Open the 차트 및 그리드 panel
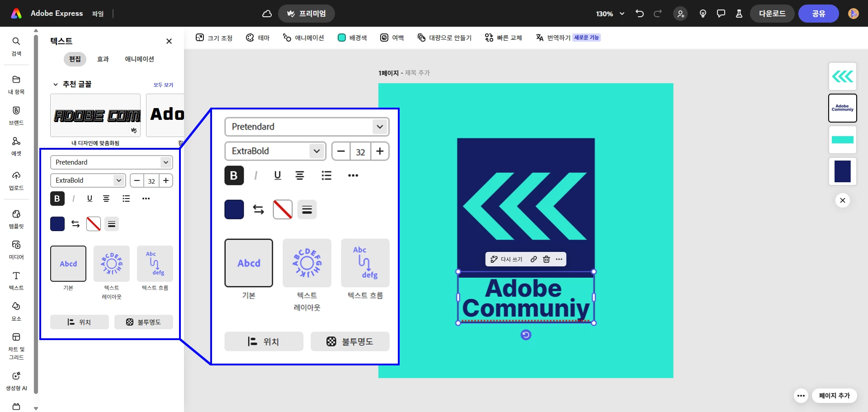This screenshot has height=412, width=868. coord(16,346)
